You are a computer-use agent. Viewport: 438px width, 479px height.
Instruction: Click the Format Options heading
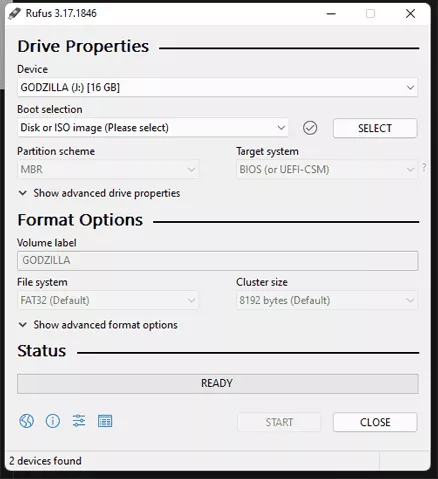click(80, 220)
